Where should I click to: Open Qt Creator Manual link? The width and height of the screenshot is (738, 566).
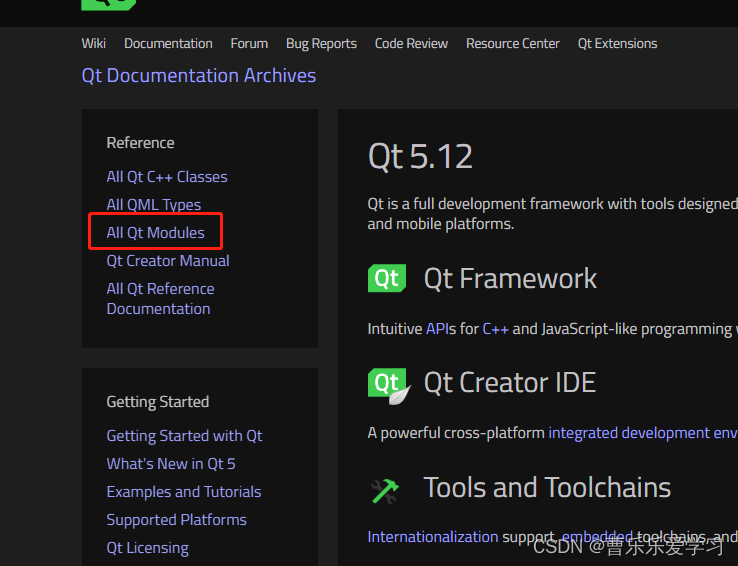pos(168,261)
